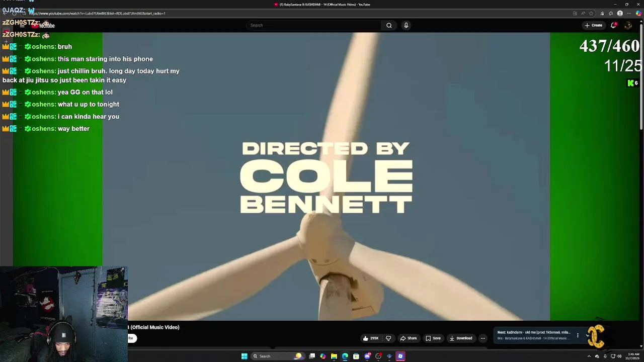644x362 pixels.
Task: Save the video to a playlist
Action: pyautogui.click(x=433, y=338)
